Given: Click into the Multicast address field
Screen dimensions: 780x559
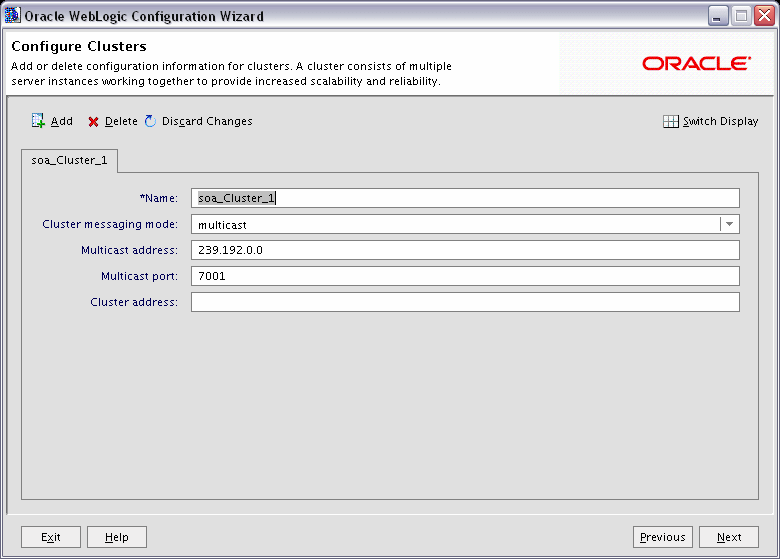Looking at the screenshot, I should point(465,250).
